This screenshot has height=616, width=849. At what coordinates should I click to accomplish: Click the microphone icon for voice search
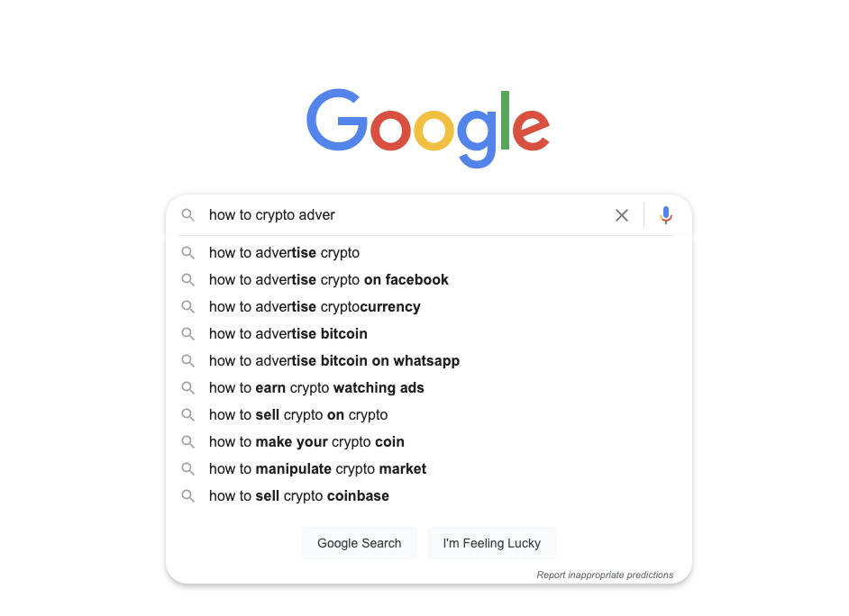pyautogui.click(x=665, y=215)
